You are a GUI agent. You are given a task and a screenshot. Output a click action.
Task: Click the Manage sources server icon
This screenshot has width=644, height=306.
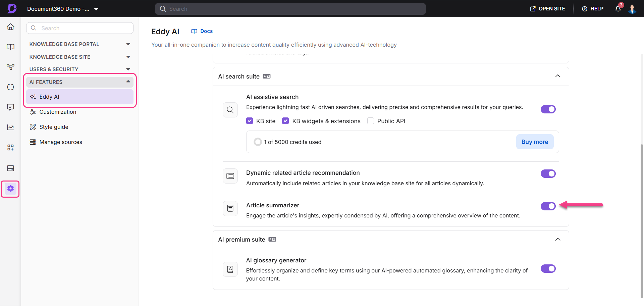point(33,142)
